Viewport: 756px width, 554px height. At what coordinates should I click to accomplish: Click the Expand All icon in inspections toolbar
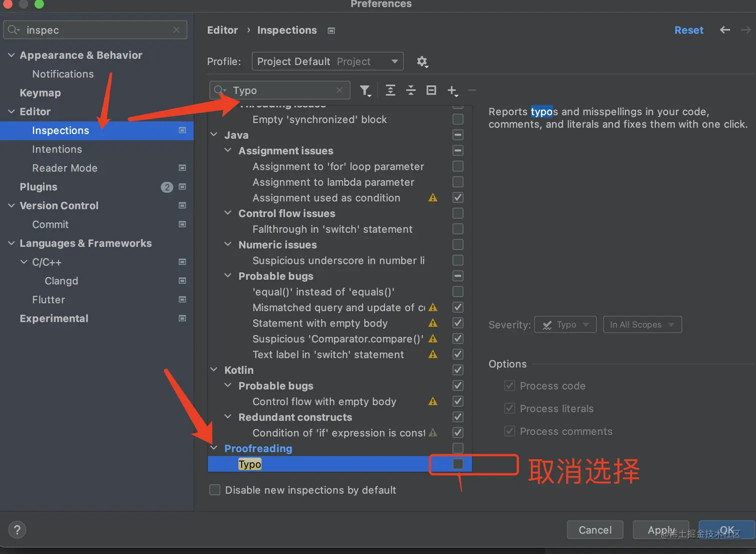[390, 90]
